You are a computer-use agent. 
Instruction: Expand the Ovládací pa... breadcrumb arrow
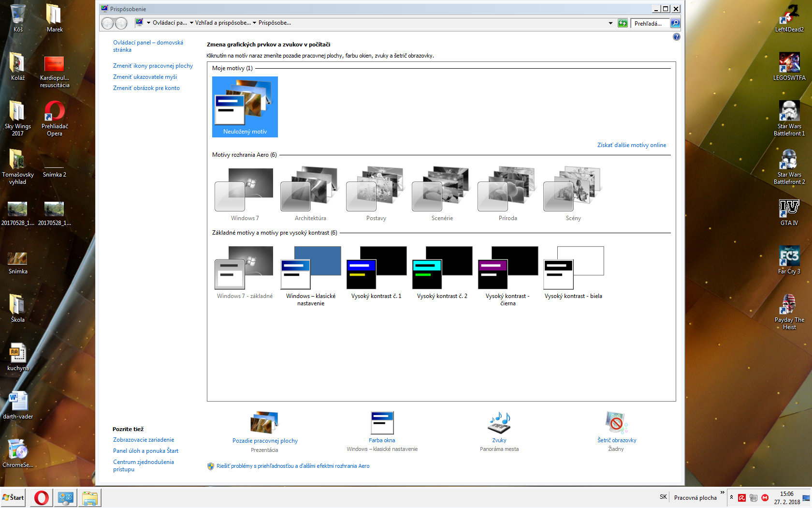coord(148,23)
